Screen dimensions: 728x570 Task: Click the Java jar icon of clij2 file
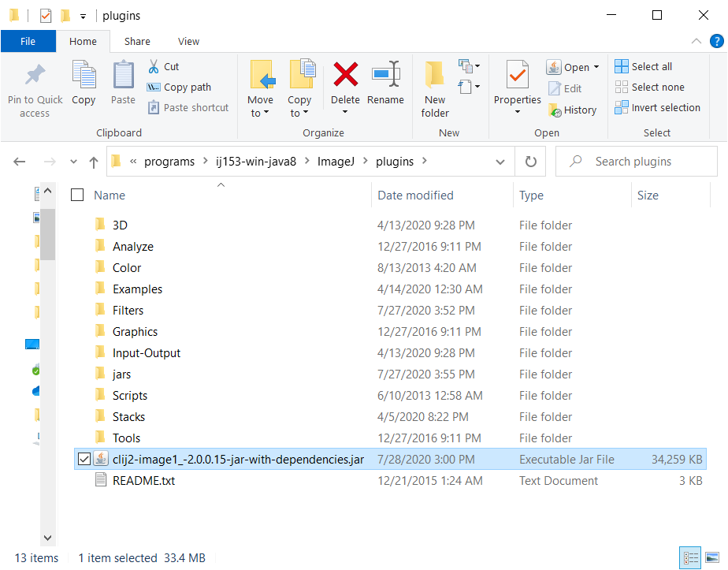point(101,459)
